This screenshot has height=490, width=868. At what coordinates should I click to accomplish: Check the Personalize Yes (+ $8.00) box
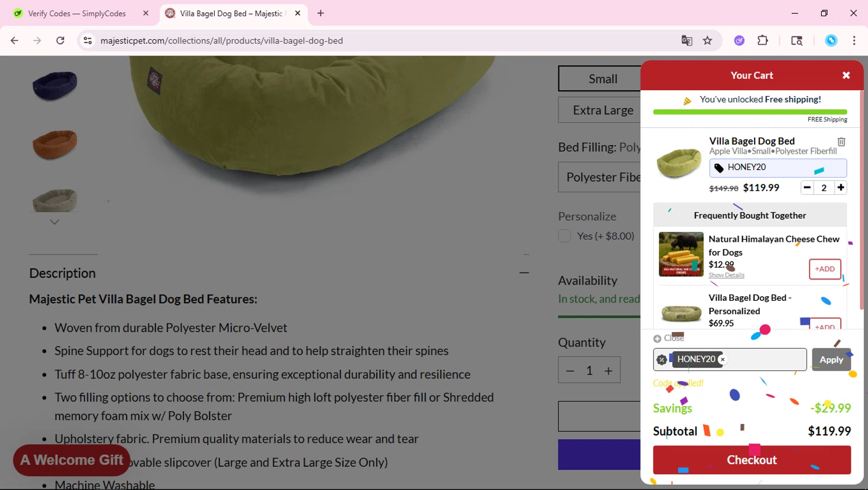(x=565, y=236)
